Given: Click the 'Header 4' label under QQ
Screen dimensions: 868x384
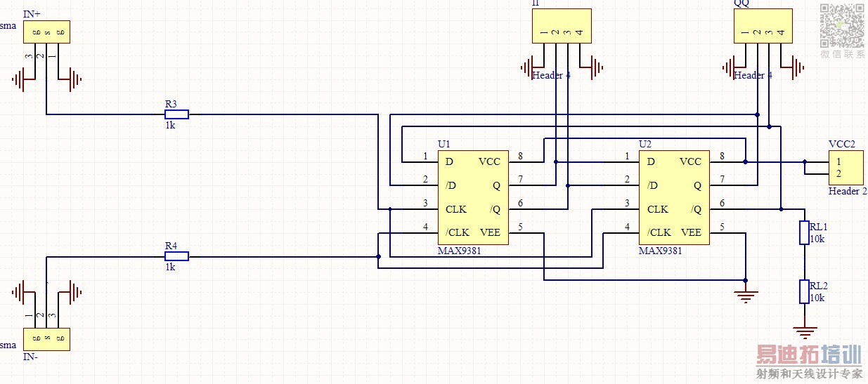Looking at the screenshot, I should click(x=753, y=75).
